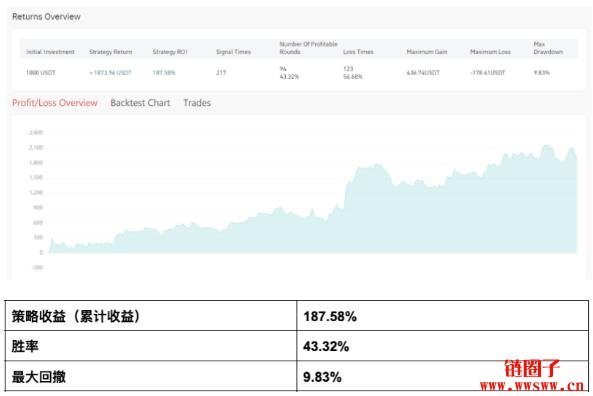Screen dimensions: 593x396
Task: Click the 43.32% win rate cell
Action: coord(442,346)
